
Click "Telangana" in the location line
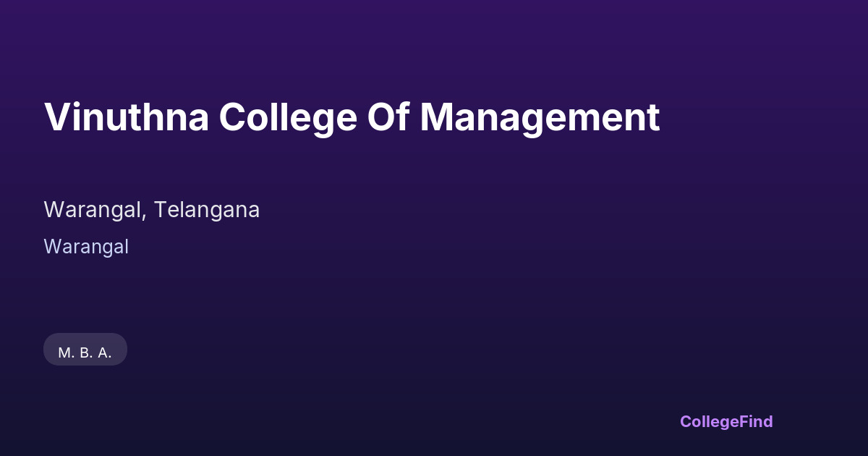coord(207,210)
